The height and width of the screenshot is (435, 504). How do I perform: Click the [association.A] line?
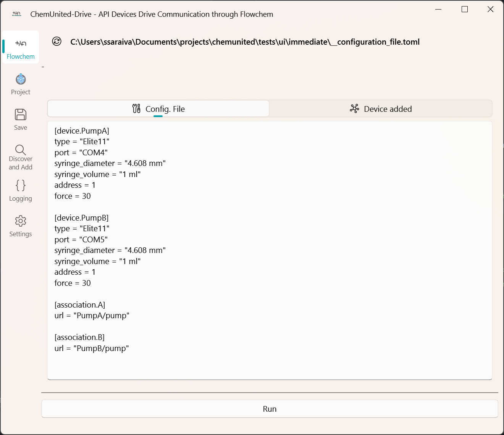[x=80, y=305]
